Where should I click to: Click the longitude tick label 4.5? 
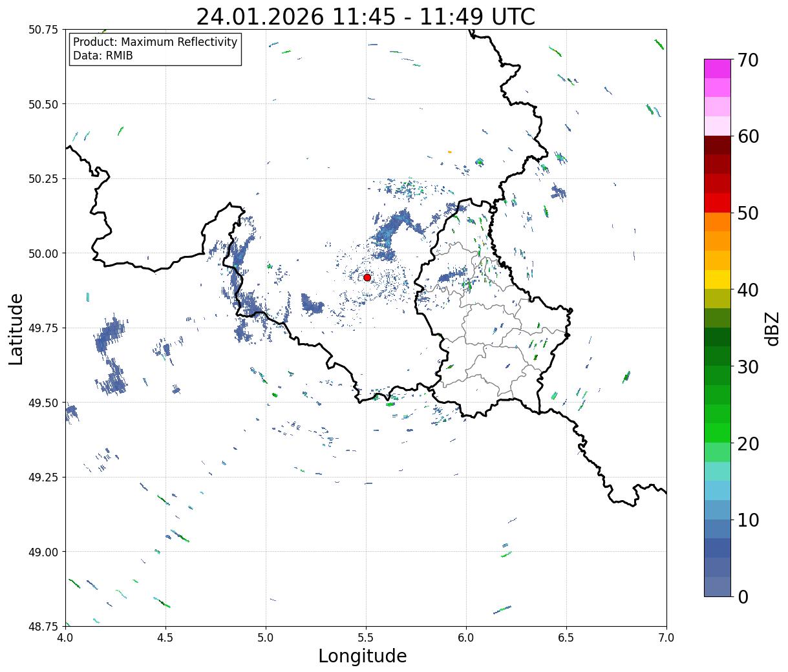[x=165, y=638]
